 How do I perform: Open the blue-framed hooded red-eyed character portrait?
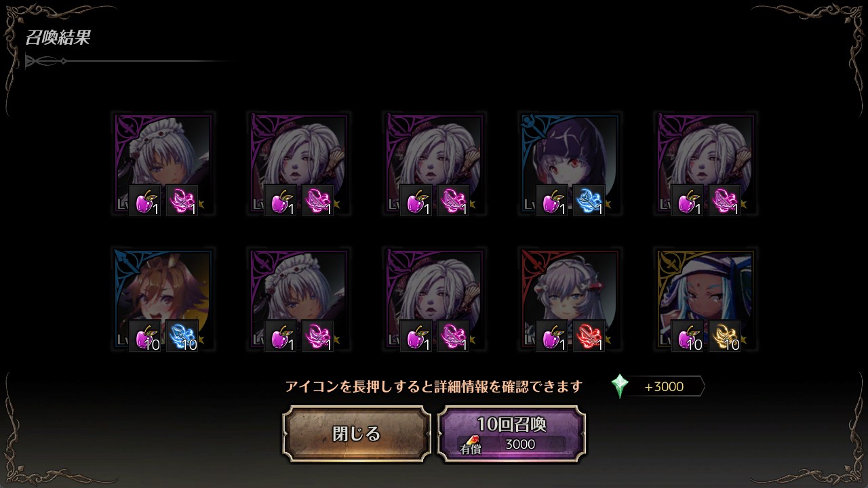coord(570,164)
